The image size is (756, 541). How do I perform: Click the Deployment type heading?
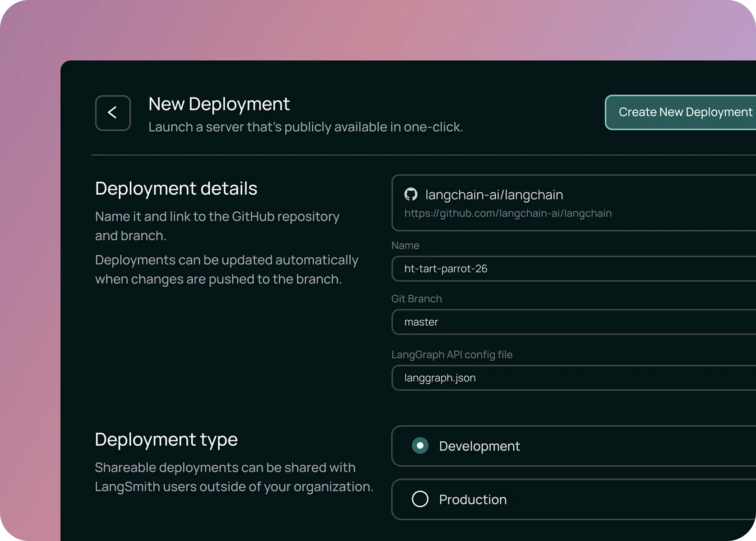(x=166, y=440)
